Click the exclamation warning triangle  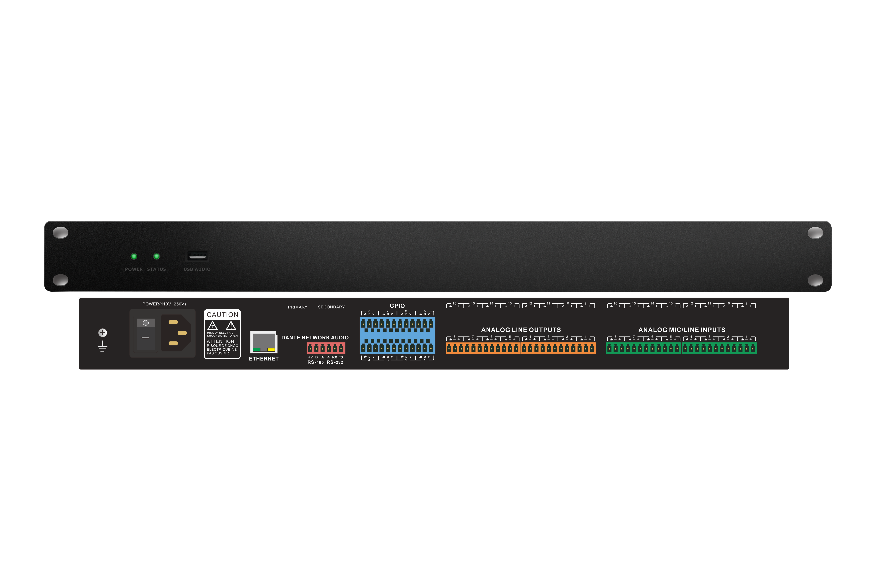(x=231, y=325)
